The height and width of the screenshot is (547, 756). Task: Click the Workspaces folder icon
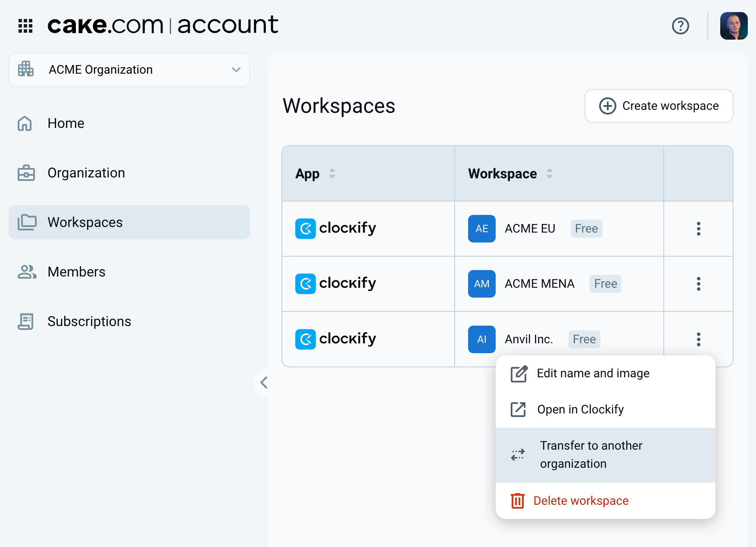tap(27, 222)
